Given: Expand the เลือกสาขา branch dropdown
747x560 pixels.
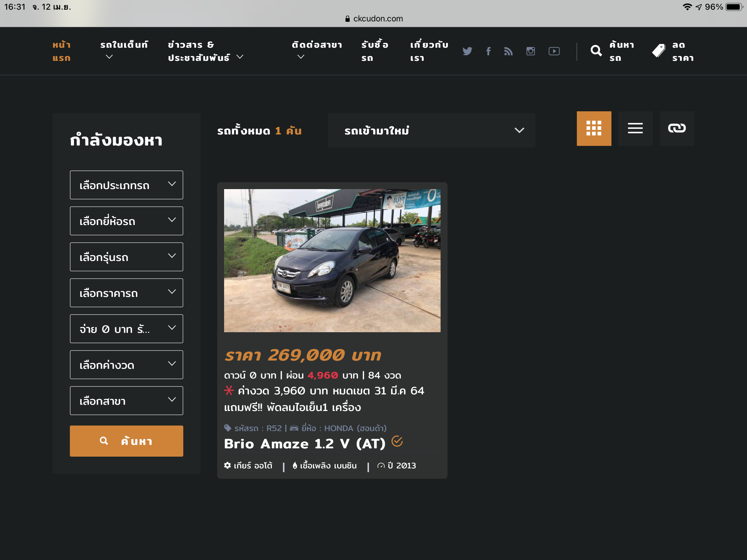Looking at the screenshot, I should point(127,401).
